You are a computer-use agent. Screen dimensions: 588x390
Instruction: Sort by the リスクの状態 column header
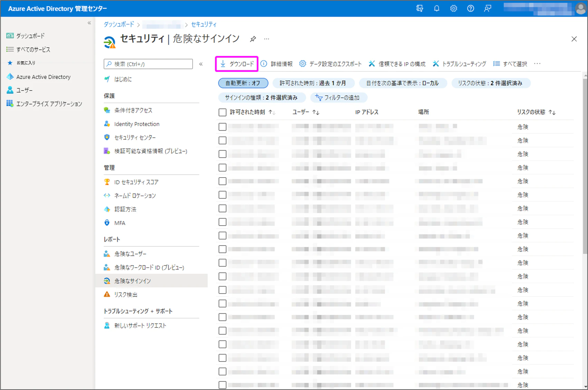536,112
